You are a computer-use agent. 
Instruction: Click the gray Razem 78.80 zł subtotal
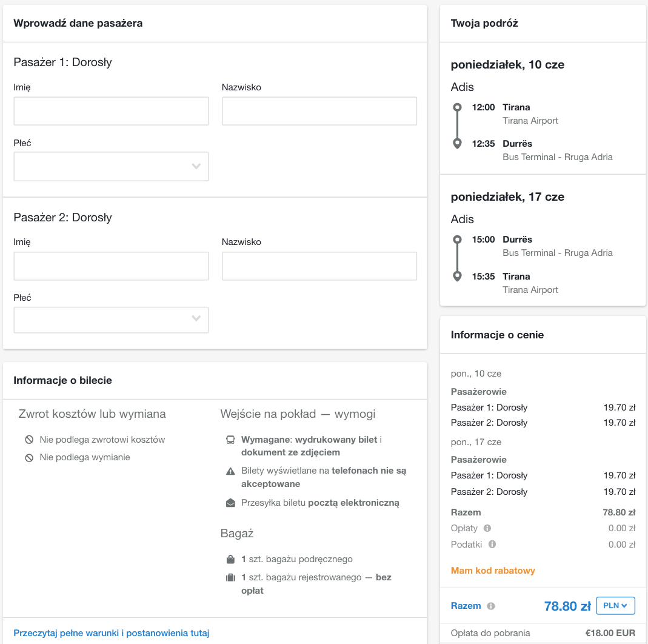[x=543, y=512]
